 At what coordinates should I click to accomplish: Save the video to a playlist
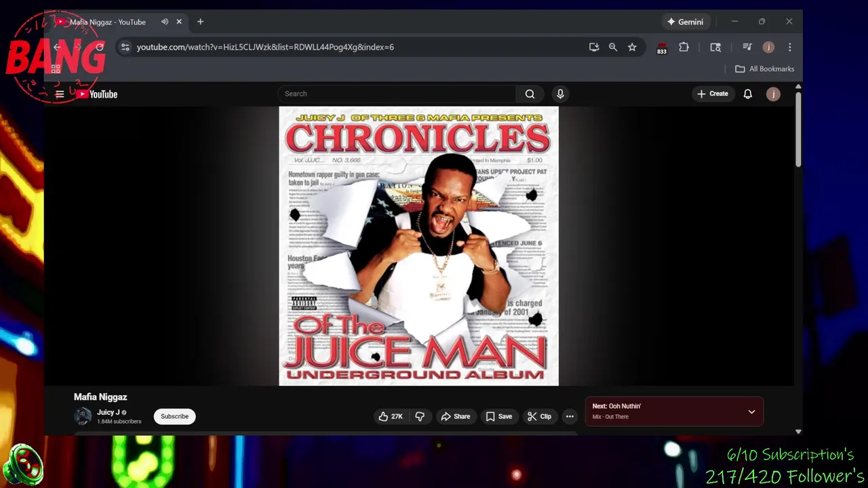pos(499,416)
